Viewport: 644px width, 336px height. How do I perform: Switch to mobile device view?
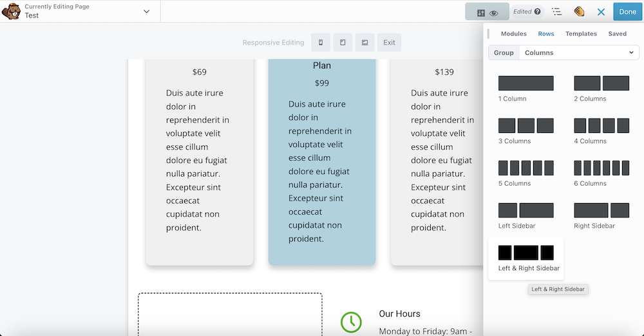click(x=321, y=43)
